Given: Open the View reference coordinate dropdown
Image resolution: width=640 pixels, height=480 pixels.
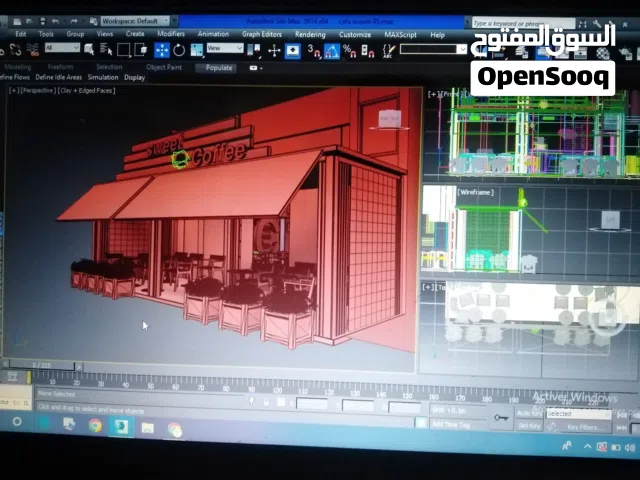Looking at the screenshot, I should tap(225, 48).
